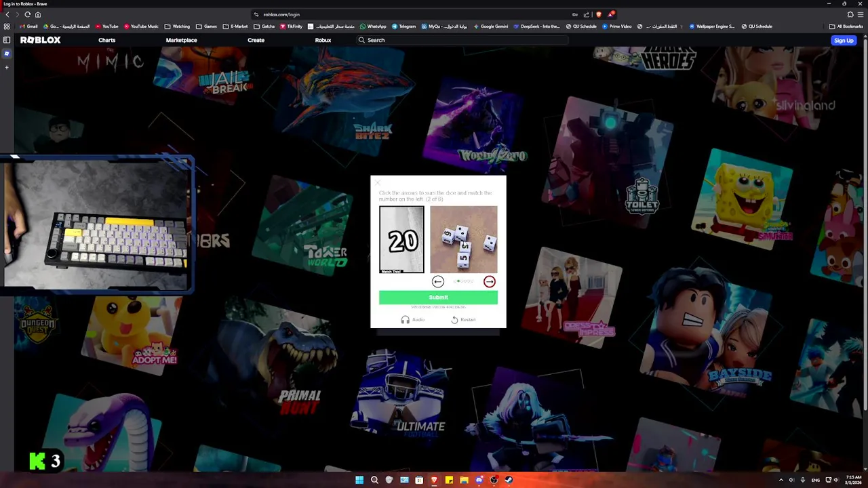Open the Prime Video bookmark
The height and width of the screenshot is (488, 868).
click(x=616, y=26)
